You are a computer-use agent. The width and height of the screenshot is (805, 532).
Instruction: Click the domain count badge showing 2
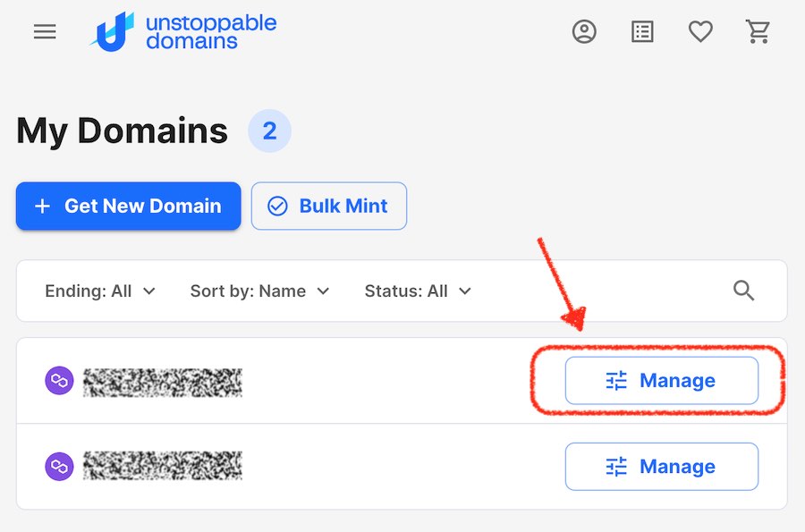269,131
